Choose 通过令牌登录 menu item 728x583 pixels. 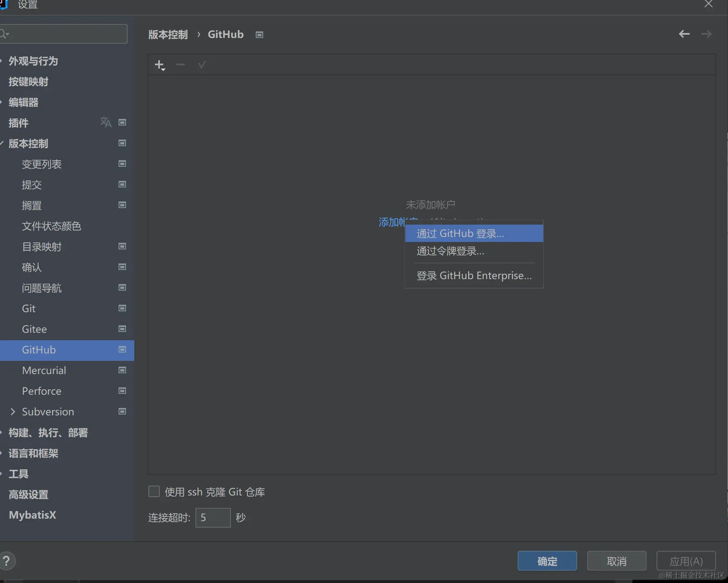click(474, 251)
